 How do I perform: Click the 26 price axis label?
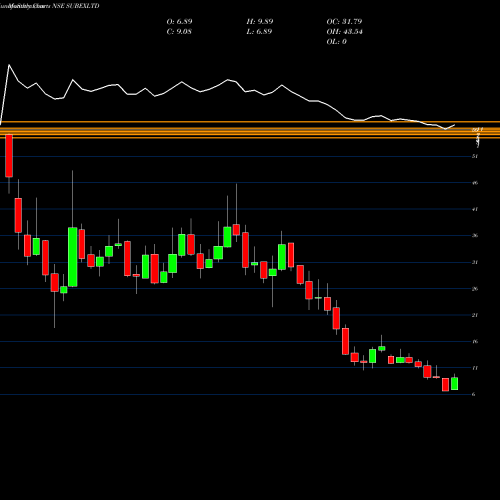[475, 289]
